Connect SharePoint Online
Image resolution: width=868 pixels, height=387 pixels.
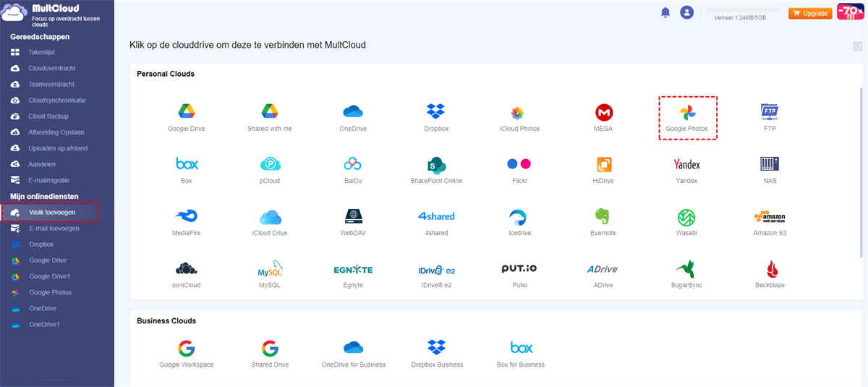coord(436,169)
